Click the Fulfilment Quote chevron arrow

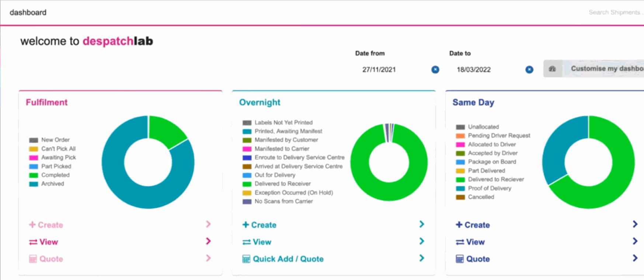click(208, 258)
